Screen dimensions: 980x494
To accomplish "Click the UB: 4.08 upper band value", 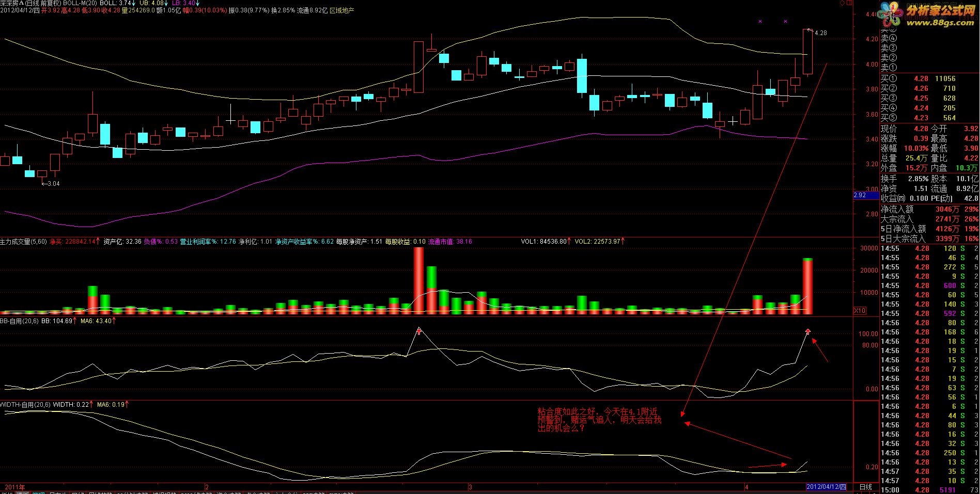I will [x=154, y=3].
